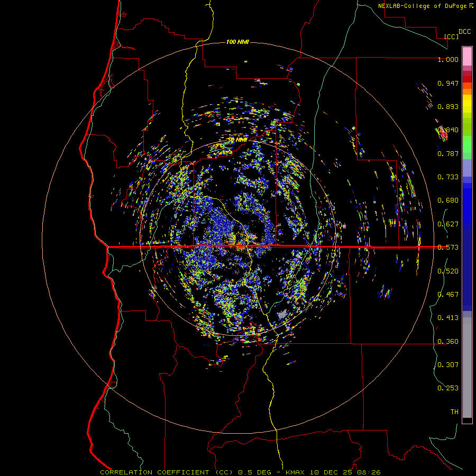Select the 0.627 scale value
Screen dimensions: 476x476
pos(448,224)
